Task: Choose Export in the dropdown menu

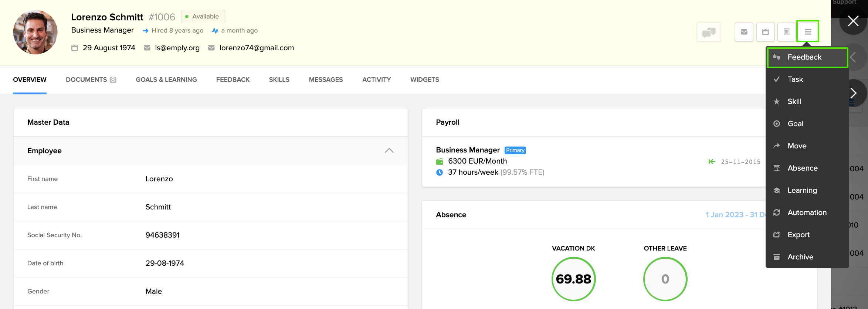Action: click(x=798, y=235)
